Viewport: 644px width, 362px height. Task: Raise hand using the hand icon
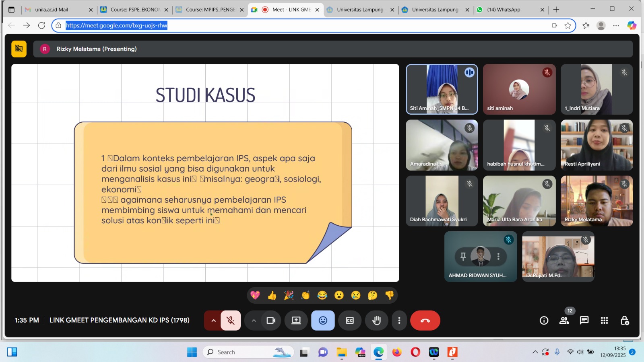[x=376, y=321]
